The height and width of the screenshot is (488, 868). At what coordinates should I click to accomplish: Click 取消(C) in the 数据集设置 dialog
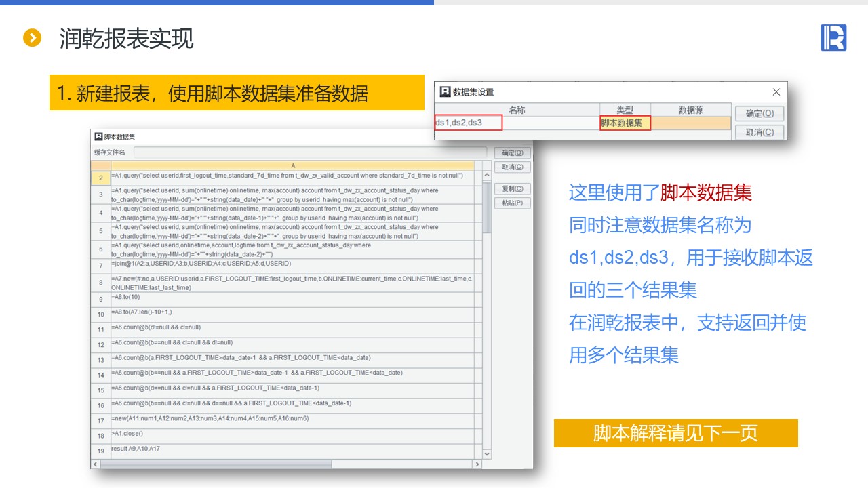[x=759, y=132]
